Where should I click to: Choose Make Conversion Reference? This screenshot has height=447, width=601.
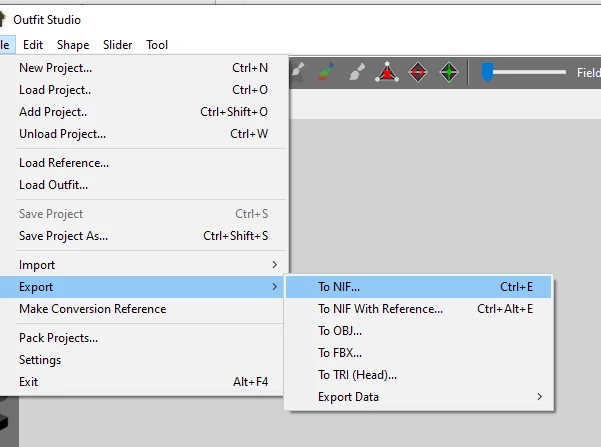click(142, 309)
